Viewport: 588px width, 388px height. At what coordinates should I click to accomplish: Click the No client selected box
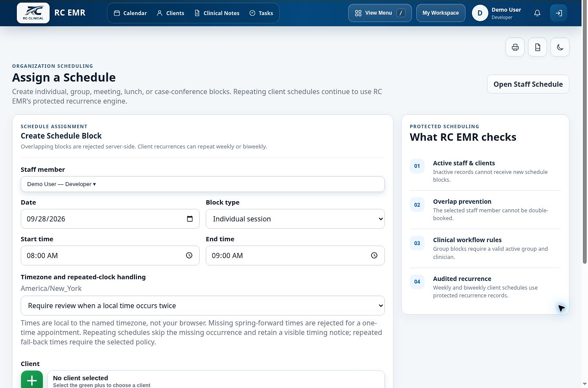point(216,380)
